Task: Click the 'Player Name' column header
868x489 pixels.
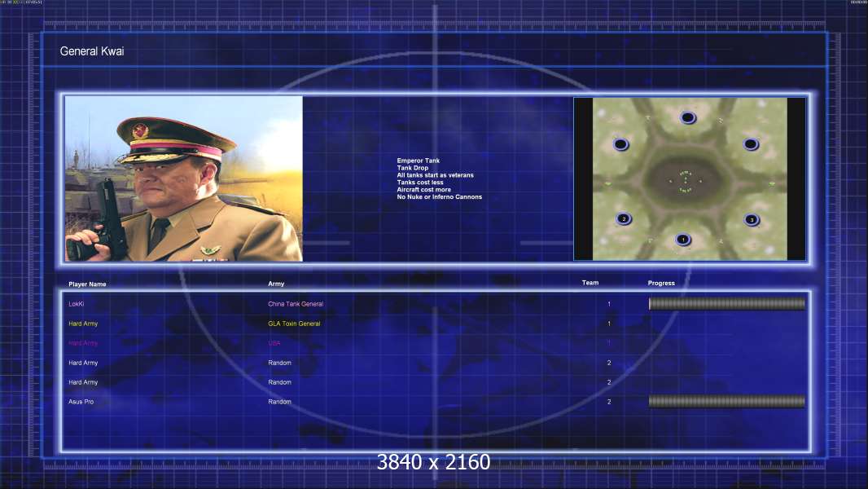Action: (87, 284)
